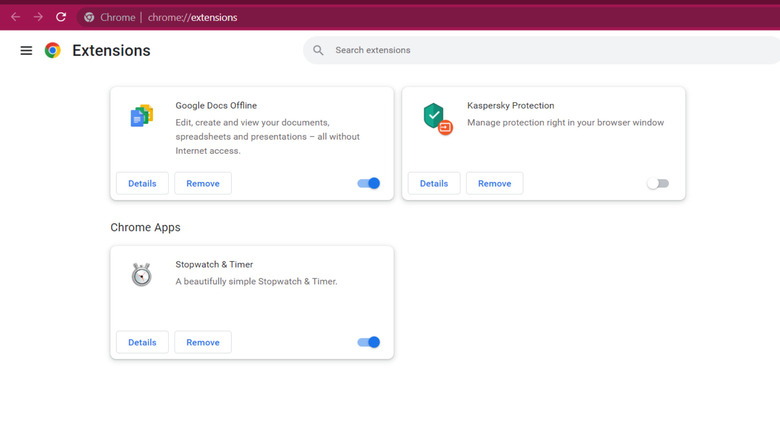
Task: Go forward using the forward arrow
Action: click(x=38, y=17)
